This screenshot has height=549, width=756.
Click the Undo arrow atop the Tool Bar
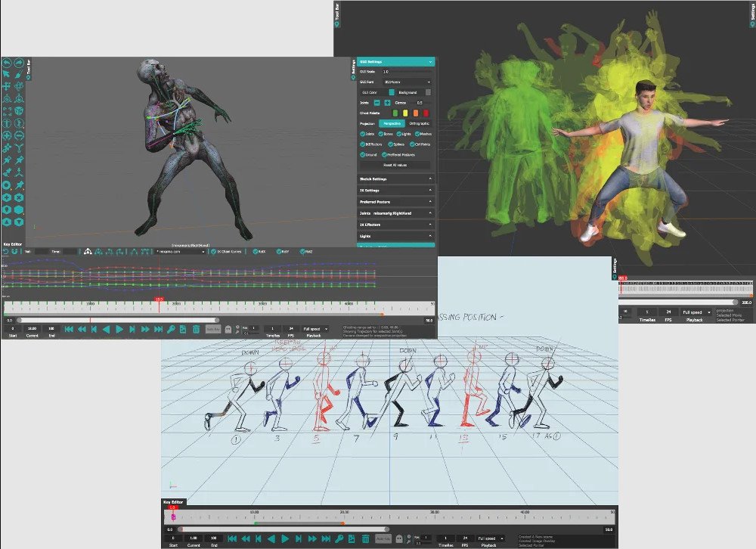[8, 61]
